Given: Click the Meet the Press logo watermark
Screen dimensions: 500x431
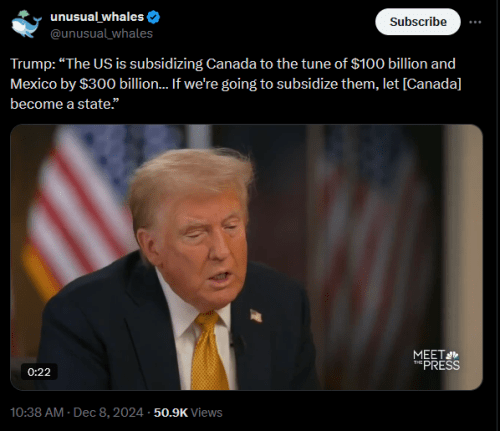Looking at the screenshot, I should coord(436,360).
